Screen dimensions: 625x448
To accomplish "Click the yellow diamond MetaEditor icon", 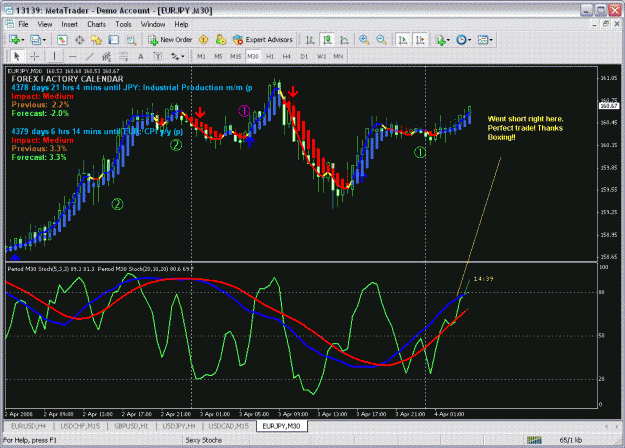I will [203, 40].
